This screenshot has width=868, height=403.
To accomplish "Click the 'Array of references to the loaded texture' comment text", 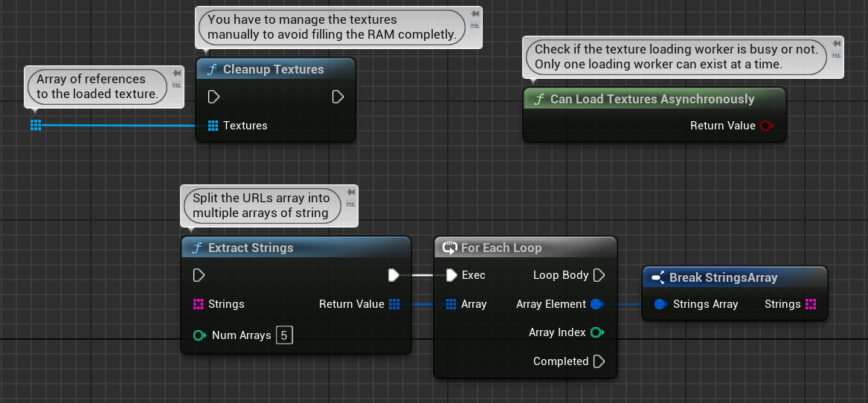I will tap(97, 86).
